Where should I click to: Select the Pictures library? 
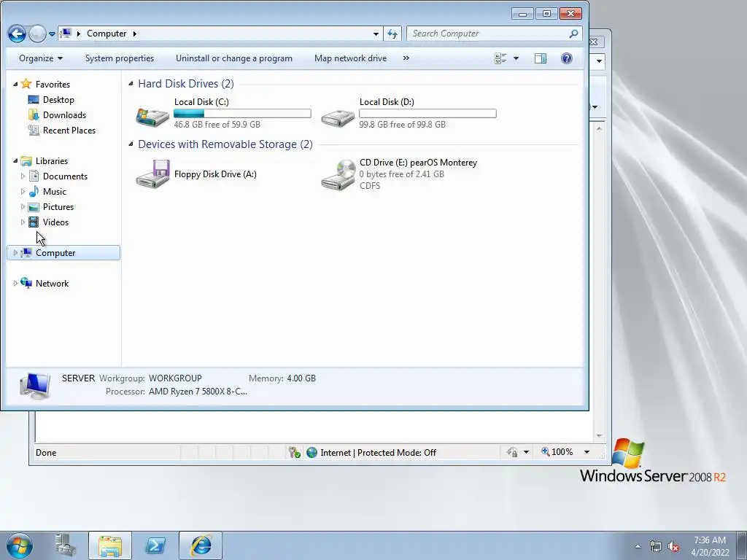point(58,206)
